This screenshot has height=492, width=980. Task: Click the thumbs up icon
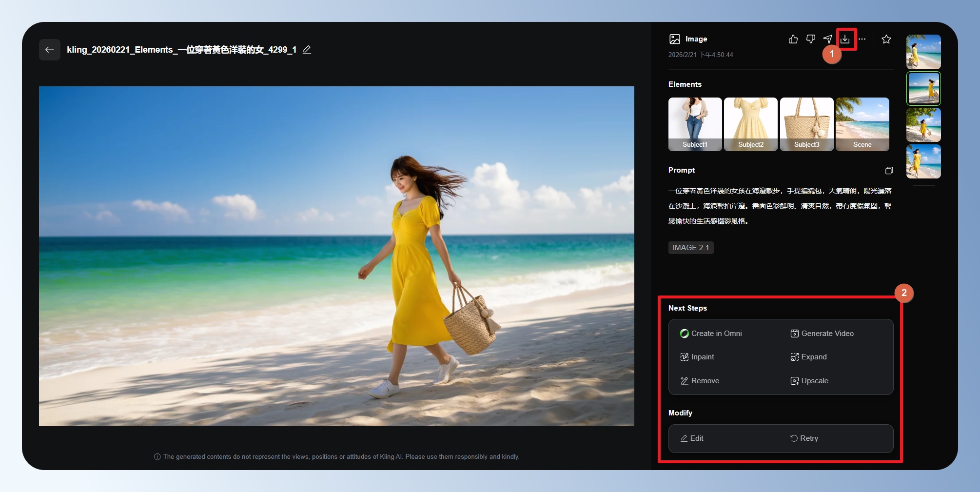(x=793, y=39)
